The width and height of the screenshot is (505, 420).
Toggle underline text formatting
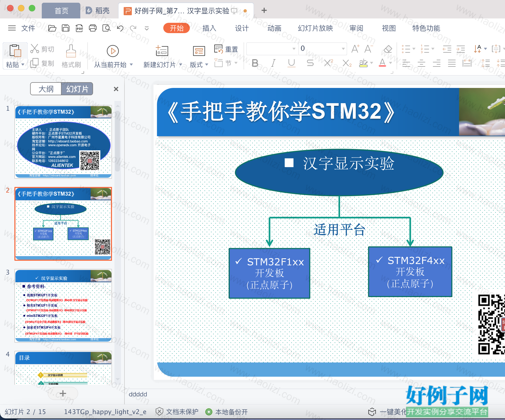[292, 63]
